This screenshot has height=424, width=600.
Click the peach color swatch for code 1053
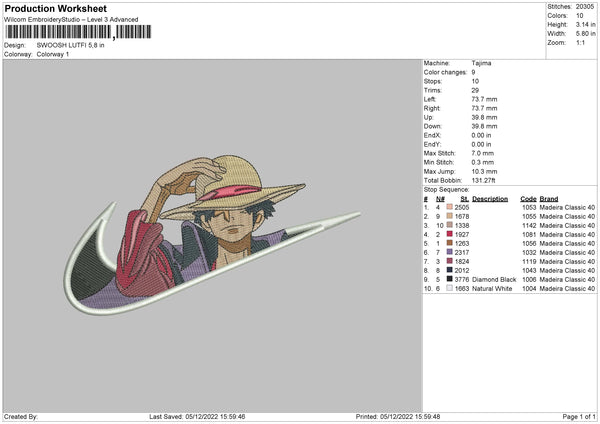[450, 207]
